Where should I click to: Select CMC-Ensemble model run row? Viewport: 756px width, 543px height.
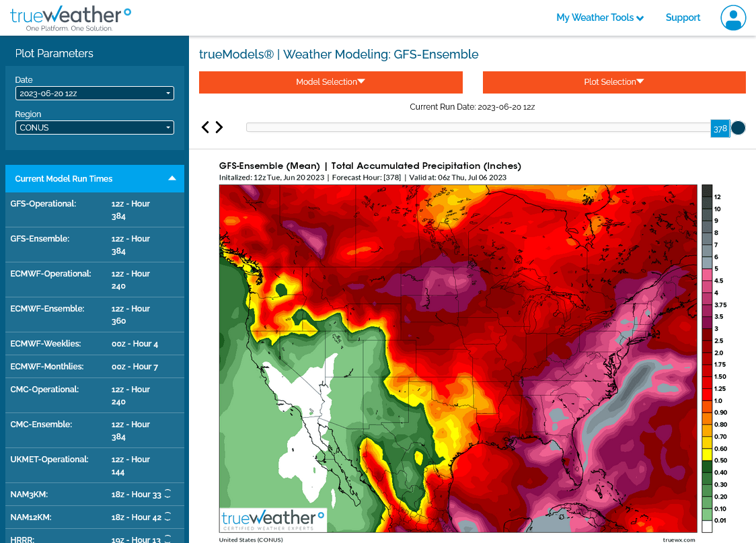(94, 431)
